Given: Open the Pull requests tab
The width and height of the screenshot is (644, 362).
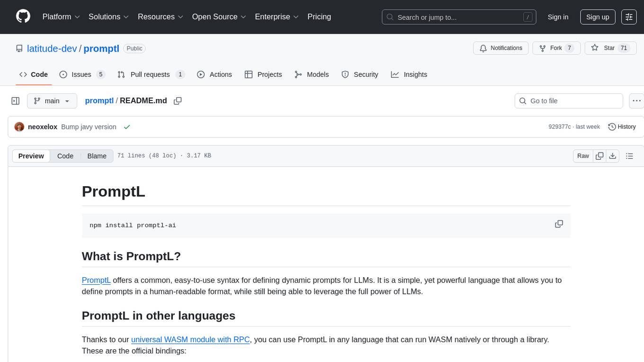Looking at the screenshot, I should (x=151, y=74).
